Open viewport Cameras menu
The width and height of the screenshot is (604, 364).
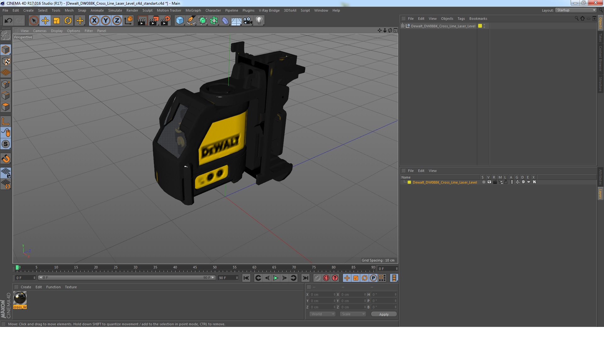[40, 31]
